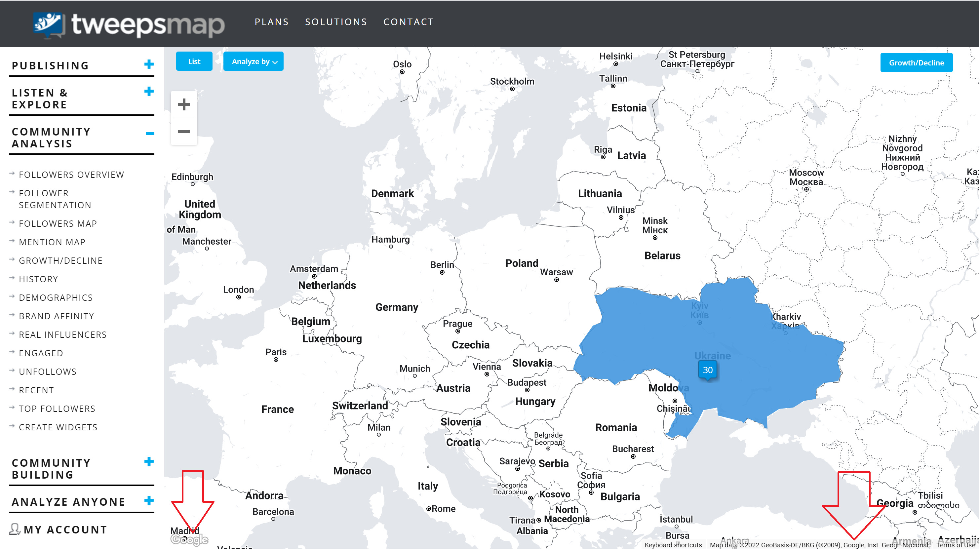Click the tweepsmap logo
The image size is (980, 549).
click(x=129, y=25)
